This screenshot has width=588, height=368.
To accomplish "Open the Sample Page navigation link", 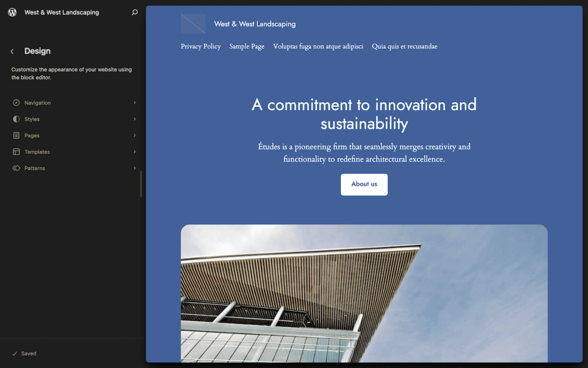I will click(x=247, y=46).
